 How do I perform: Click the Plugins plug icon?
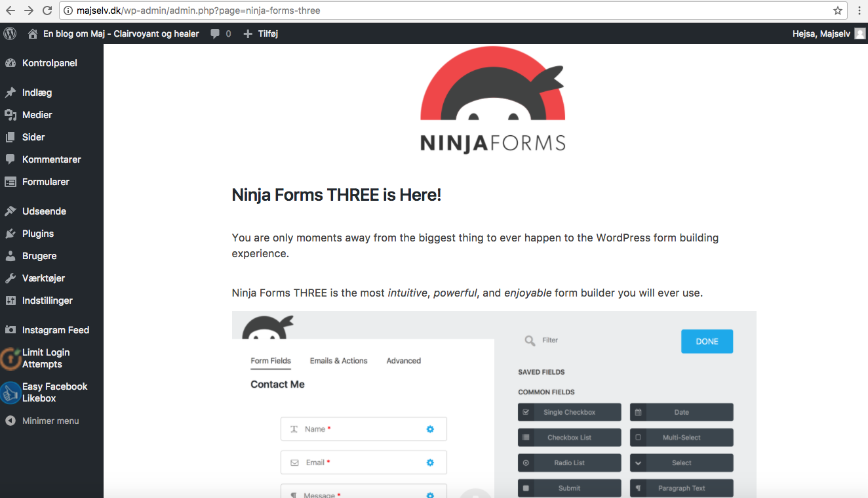(10, 234)
